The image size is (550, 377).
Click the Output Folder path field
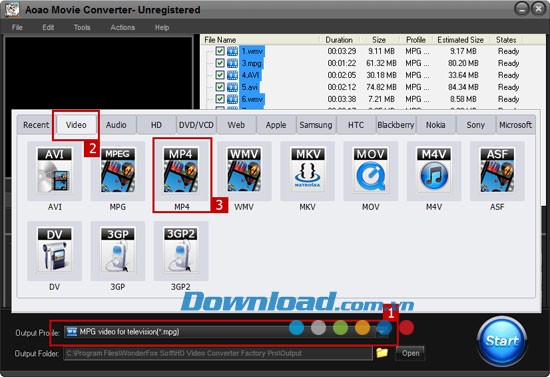click(217, 353)
